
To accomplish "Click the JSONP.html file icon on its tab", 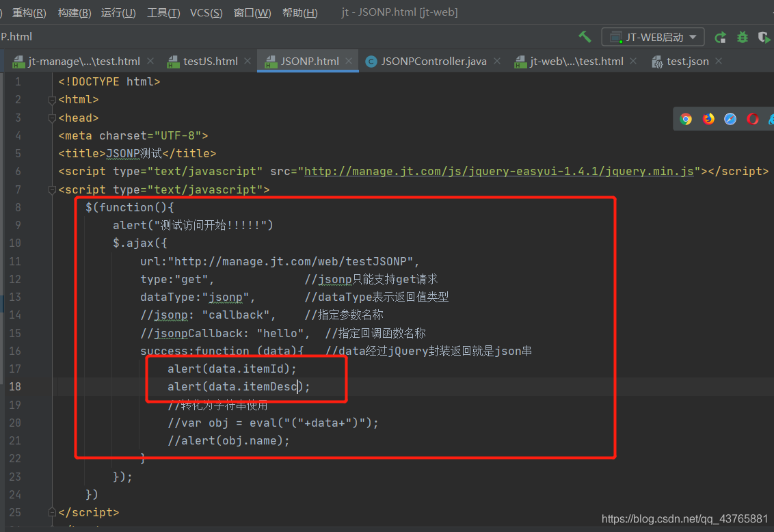I will tap(271, 62).
